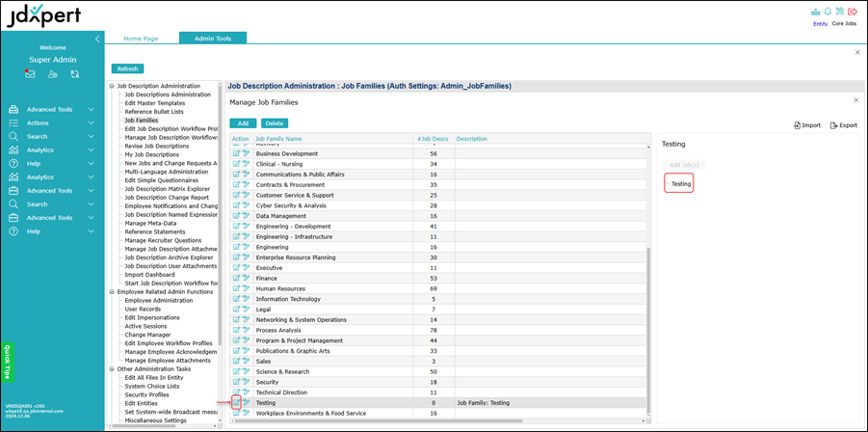The image size is (868, 432).
Task: Click the Refresh button
Action: pyautogui.click(x=127, y=68)
